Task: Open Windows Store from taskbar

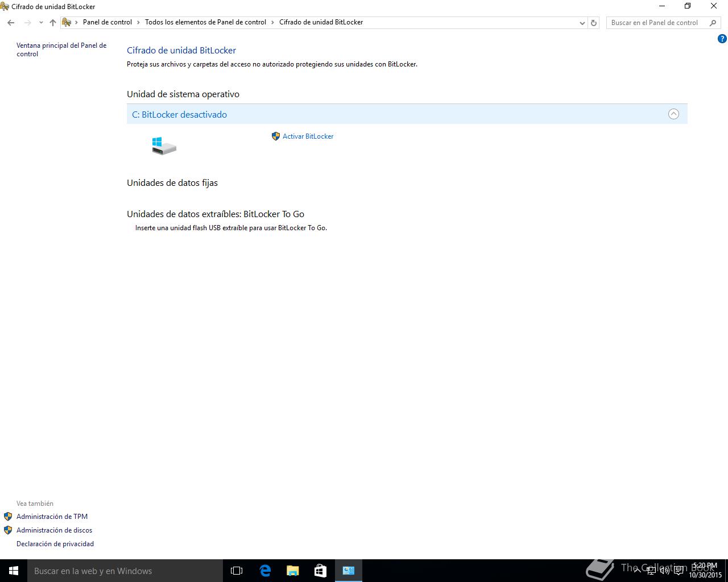Action: [x=321, y=571]
